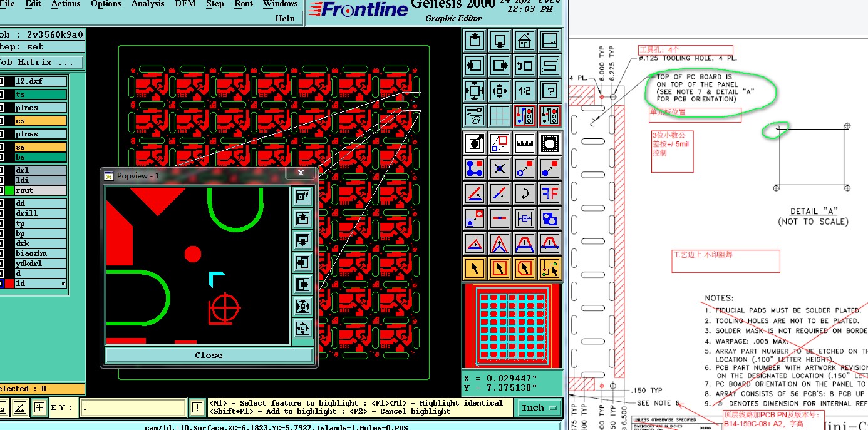The width and height of the screenshot is (868, 430).
Task: Open the Windows menu
Action: (280, 4)
